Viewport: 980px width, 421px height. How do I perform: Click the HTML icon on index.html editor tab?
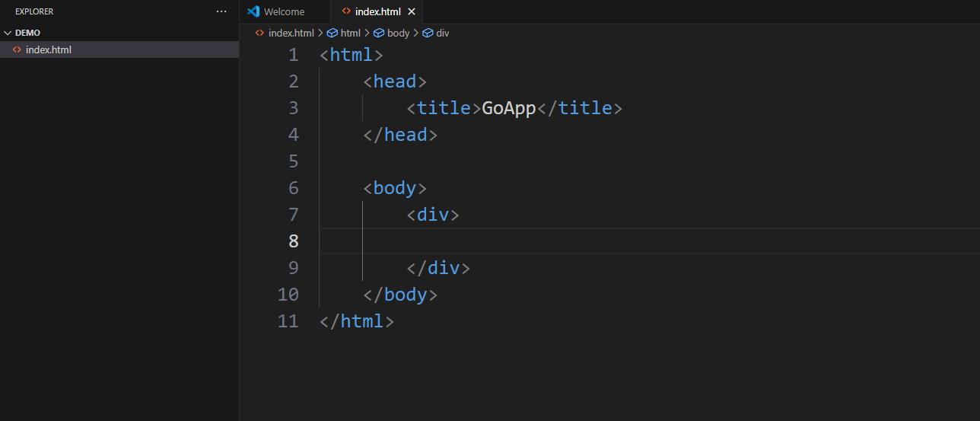(346, 11)
